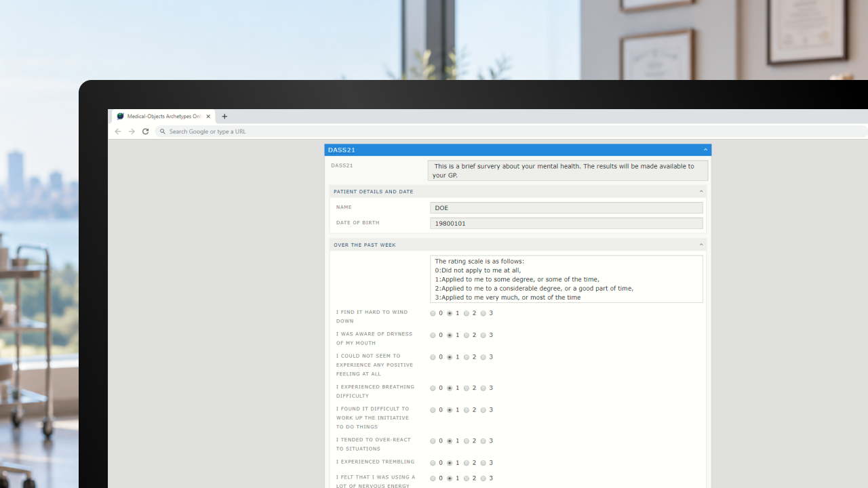Click the browser forward arrow
This screenshot has height=488, width=868.
[132, 131]
